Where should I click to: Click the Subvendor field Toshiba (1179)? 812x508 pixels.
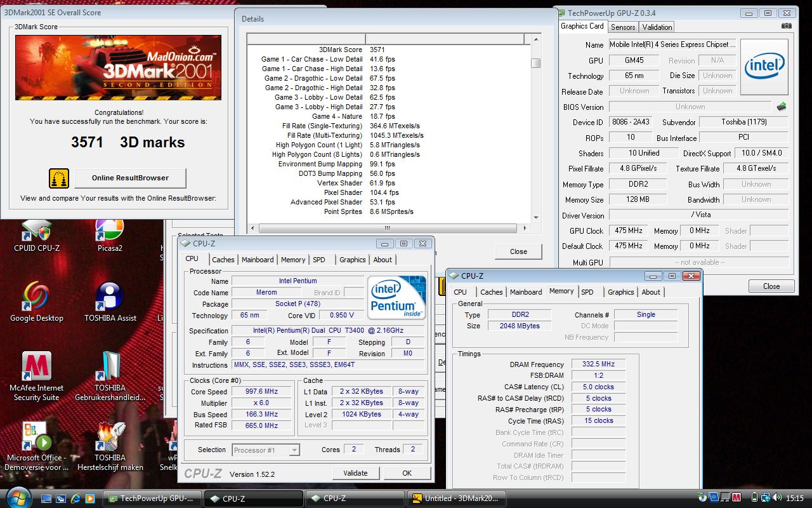tap(743, 122)
